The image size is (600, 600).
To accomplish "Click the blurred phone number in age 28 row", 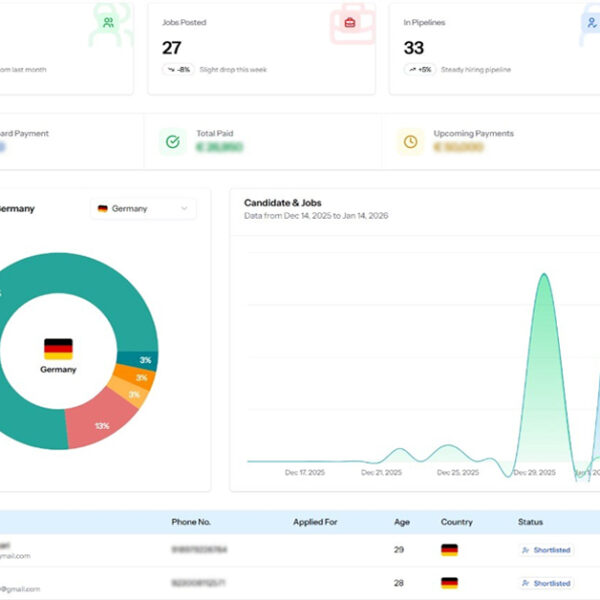I will click(198, 583).
